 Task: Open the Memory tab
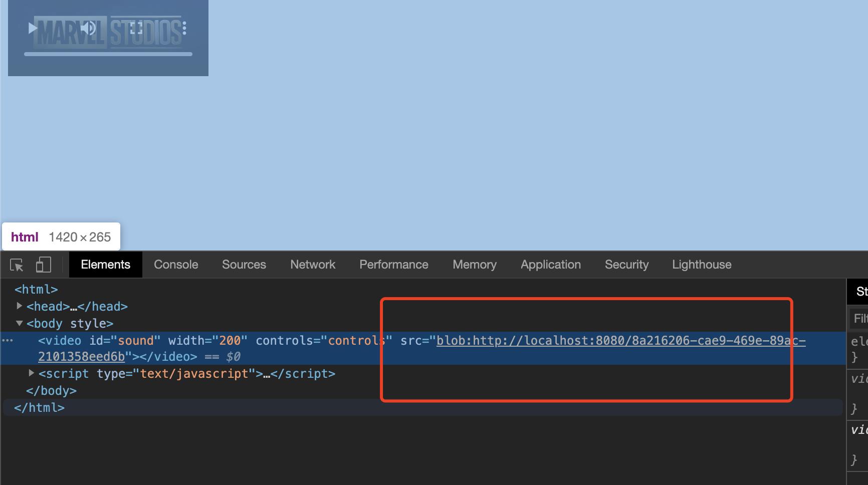[475, 265]
